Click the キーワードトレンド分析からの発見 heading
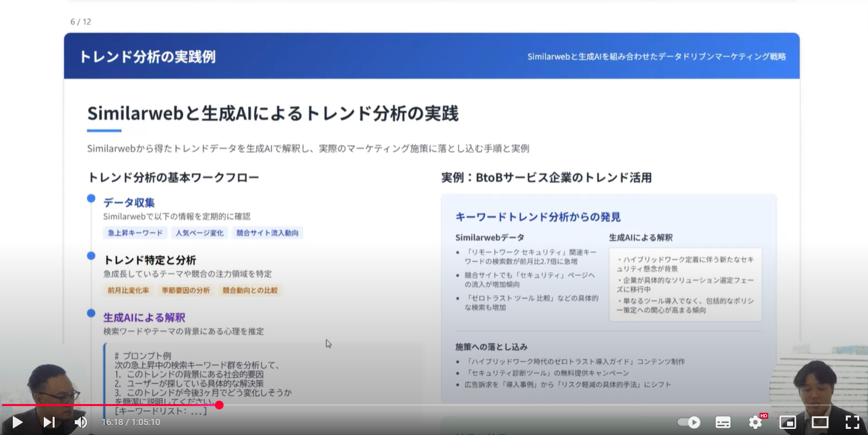868x435 pixels. coord(538,217)
